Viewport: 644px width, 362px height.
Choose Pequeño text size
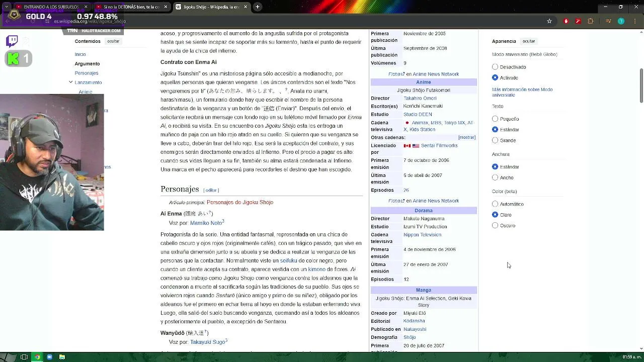tap(495, 119)
